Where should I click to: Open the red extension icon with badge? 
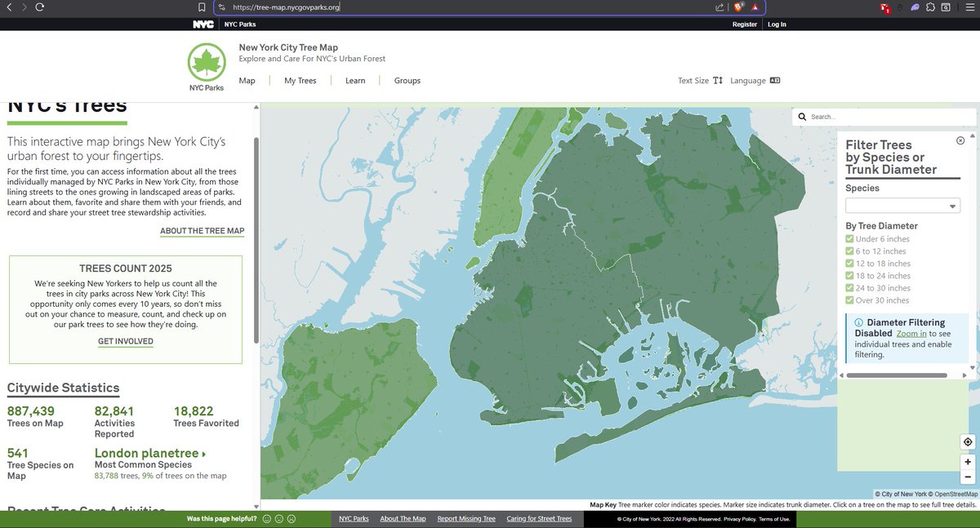point(884,7)
